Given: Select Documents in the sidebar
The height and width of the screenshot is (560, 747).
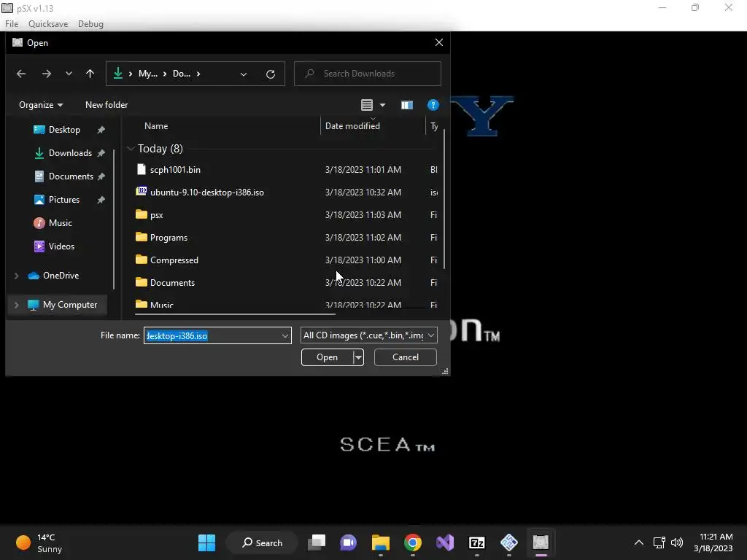Looking at the screenshot, I should coord(71,176).
